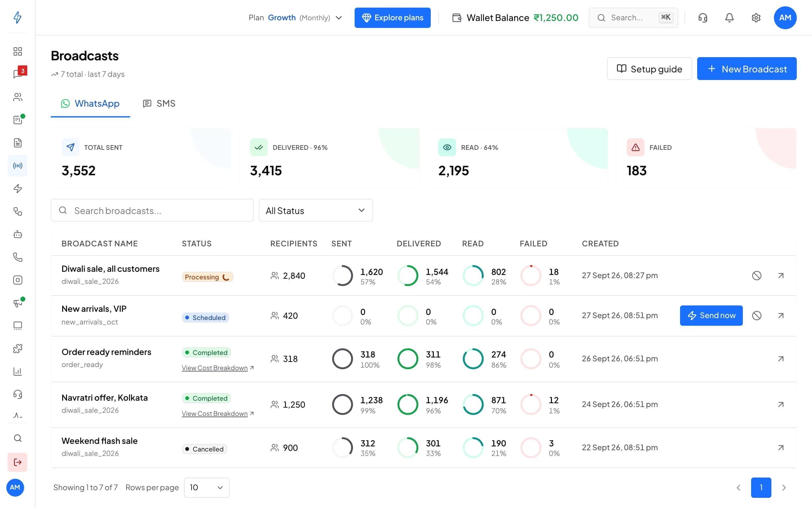The height and width of the screenshot is (508, 812).
Task: Open details arrow for Weekend flash sale
Action: [x=781, y=448]
